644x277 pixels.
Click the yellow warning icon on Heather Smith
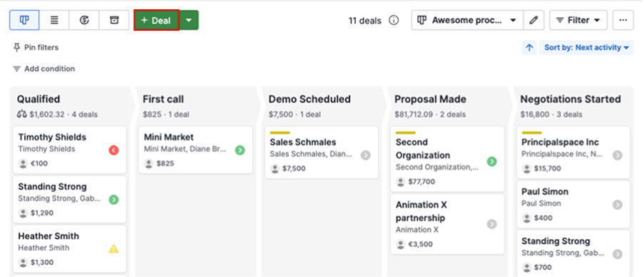tap(114, 248)
